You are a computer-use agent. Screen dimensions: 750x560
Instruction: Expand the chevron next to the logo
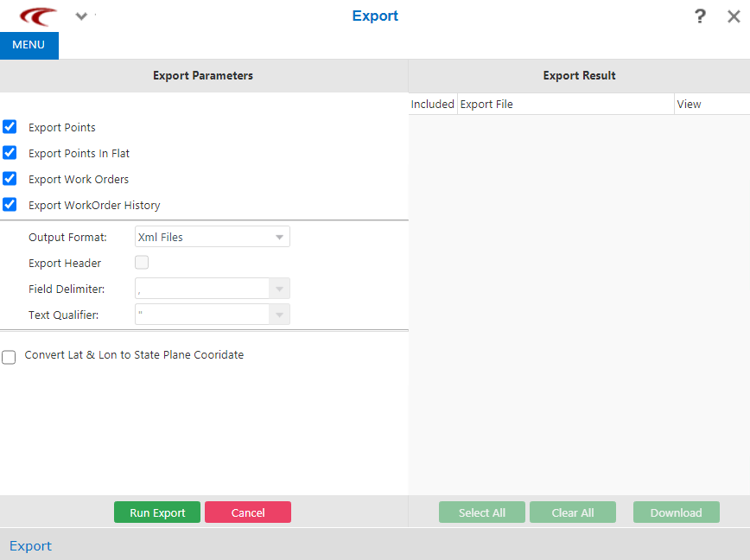[80, 16]
